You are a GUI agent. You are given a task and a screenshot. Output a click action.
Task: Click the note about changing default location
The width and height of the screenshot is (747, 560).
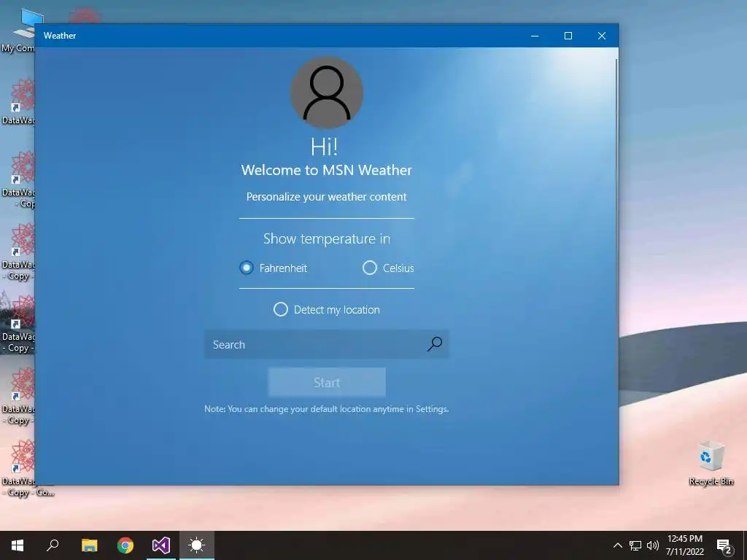click(326, 409)
